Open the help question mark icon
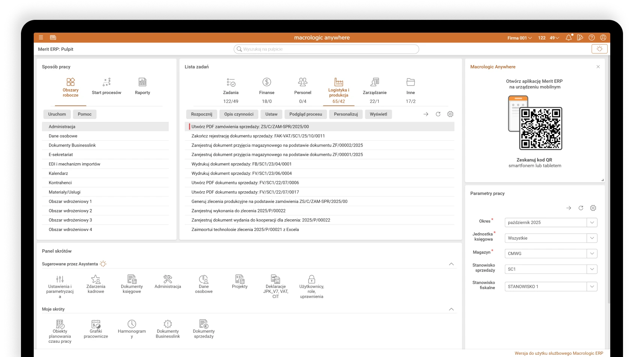Viewport: 644px width, 357px height. click(592, 37)
